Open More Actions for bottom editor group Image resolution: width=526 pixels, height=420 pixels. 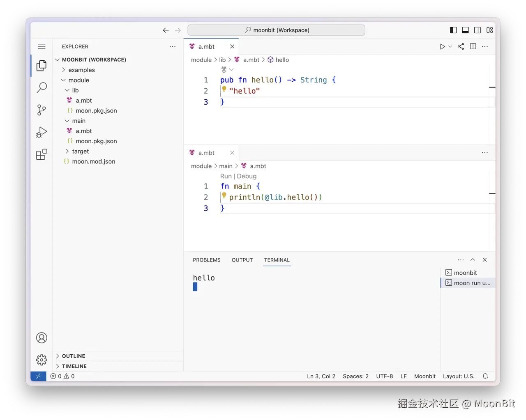pyautogui.click(x=485, y=153)
